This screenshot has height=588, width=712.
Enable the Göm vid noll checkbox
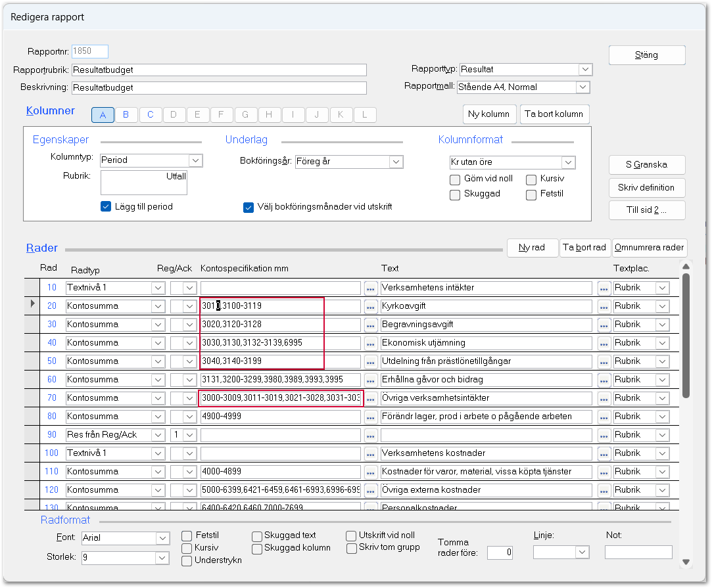[x=455, y=180]
